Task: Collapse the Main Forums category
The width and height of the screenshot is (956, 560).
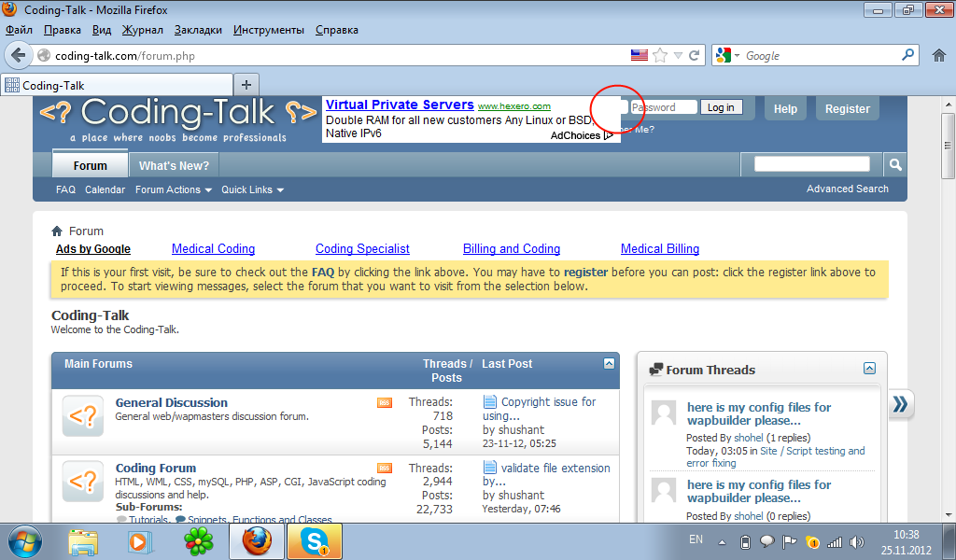Action: click(x=610, y=364)
